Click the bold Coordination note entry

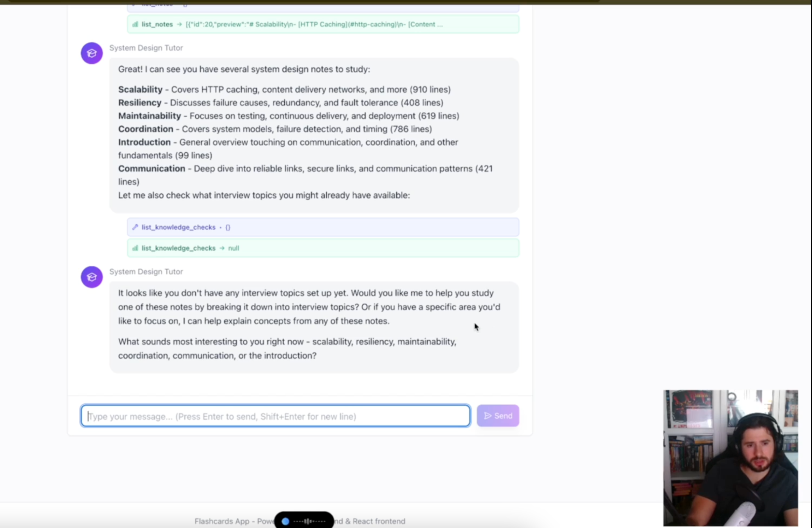pyautogui.click(x=146, y=129)
